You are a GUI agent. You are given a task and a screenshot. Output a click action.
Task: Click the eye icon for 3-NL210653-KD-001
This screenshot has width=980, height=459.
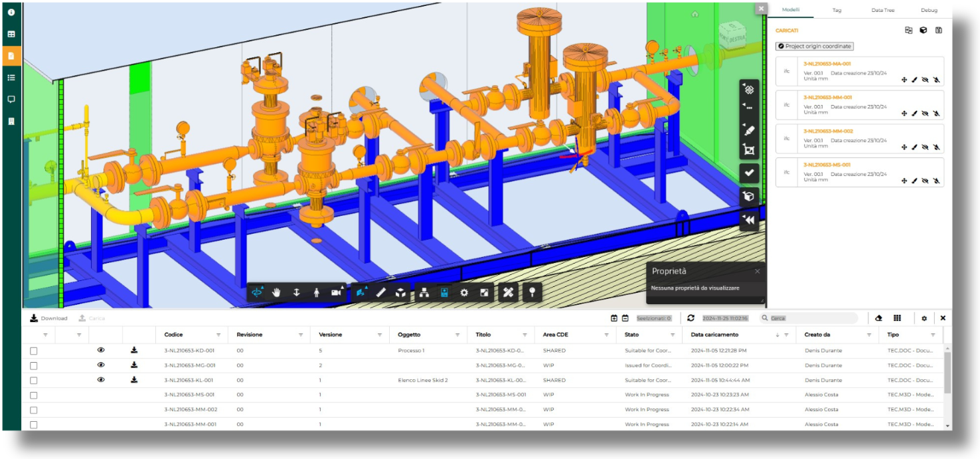pos(101,350)
